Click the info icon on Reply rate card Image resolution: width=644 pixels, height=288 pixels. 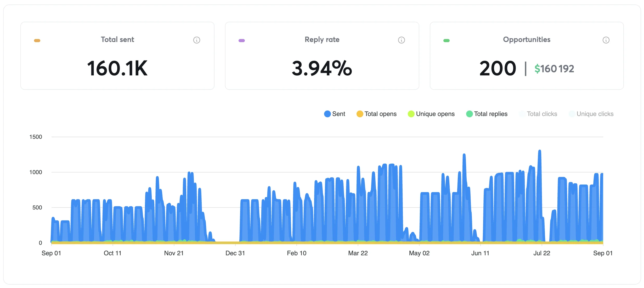(x=402, y=40)
